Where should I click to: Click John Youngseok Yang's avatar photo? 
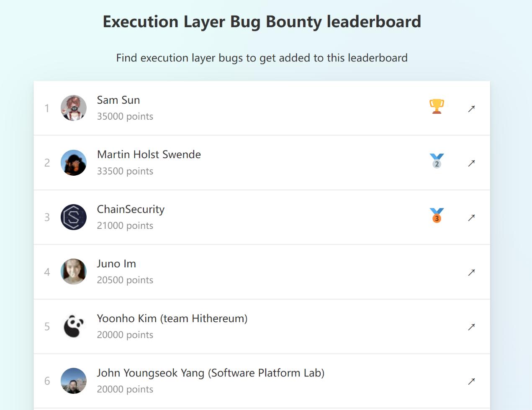(74, 381)
